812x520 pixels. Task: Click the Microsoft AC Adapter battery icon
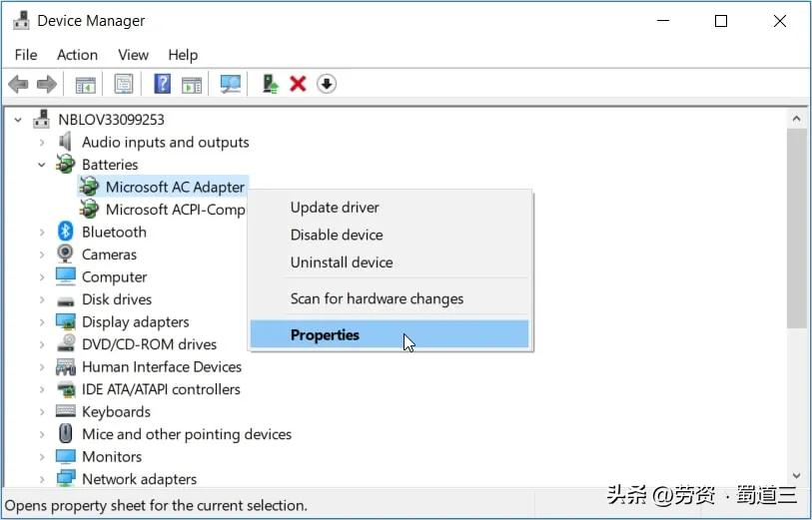[89, 187]
